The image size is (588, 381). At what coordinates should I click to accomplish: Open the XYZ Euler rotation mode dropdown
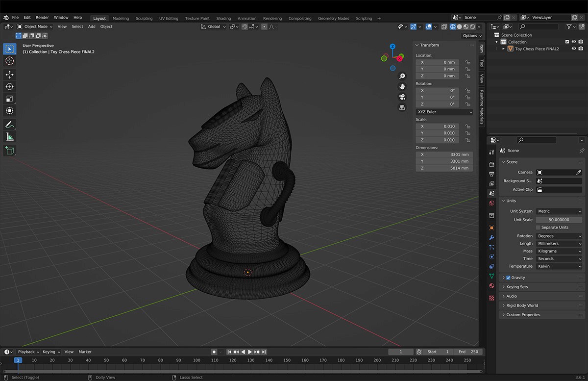(x=444, y=112)
